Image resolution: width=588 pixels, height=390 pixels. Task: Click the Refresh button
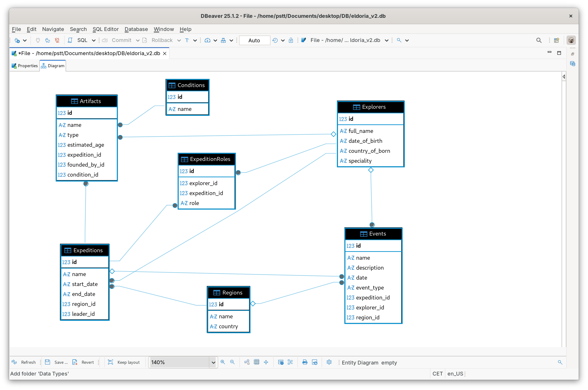[x=24, y=362]
